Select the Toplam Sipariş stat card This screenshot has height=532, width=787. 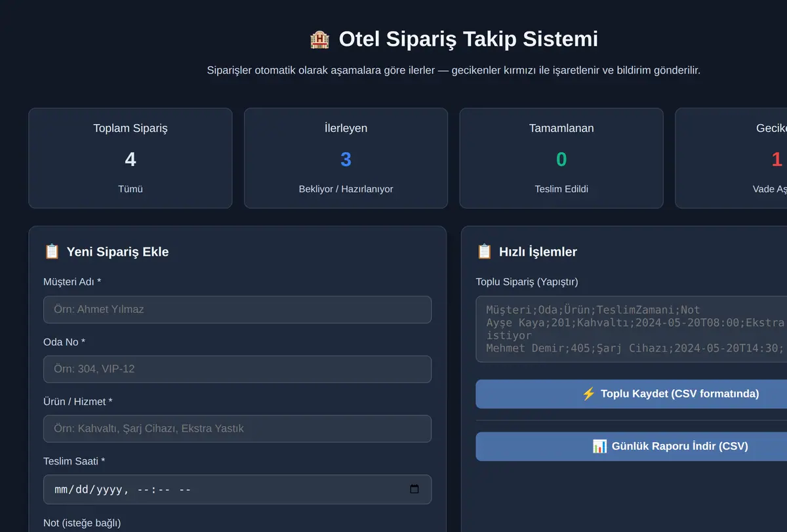[x=131, y=158]
